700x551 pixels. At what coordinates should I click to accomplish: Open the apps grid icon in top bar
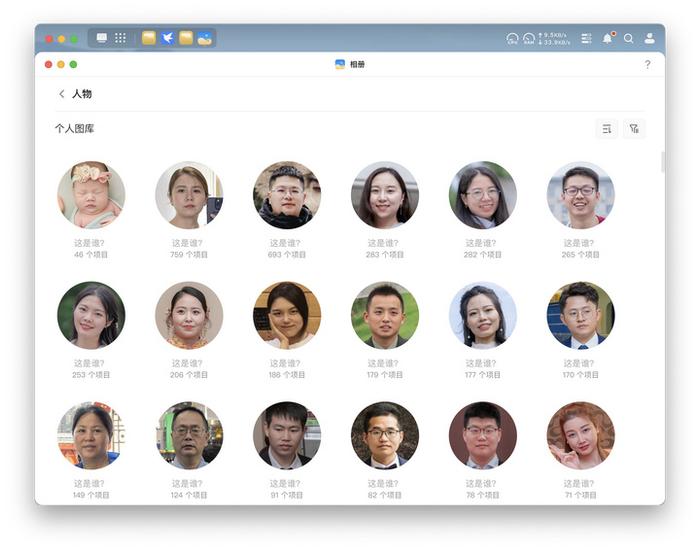(120, 38)
